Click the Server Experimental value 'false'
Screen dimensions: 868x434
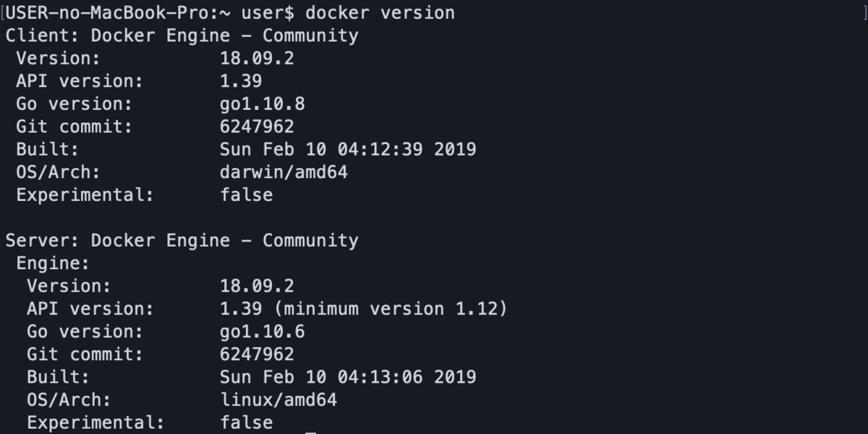click(x=247, y=422)
